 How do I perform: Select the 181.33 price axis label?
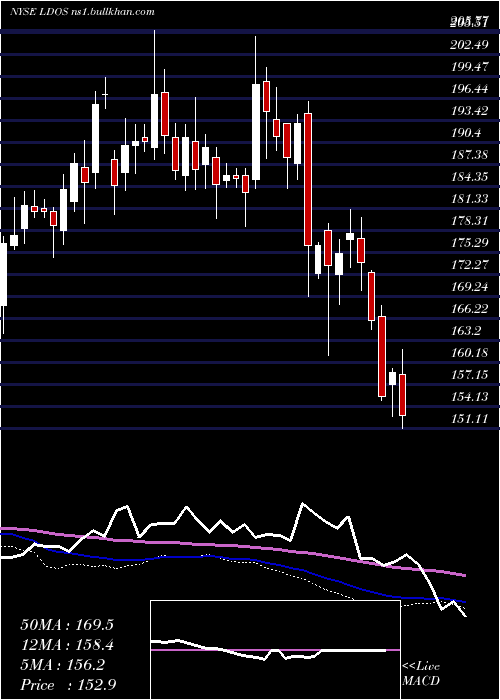[471, 199]
